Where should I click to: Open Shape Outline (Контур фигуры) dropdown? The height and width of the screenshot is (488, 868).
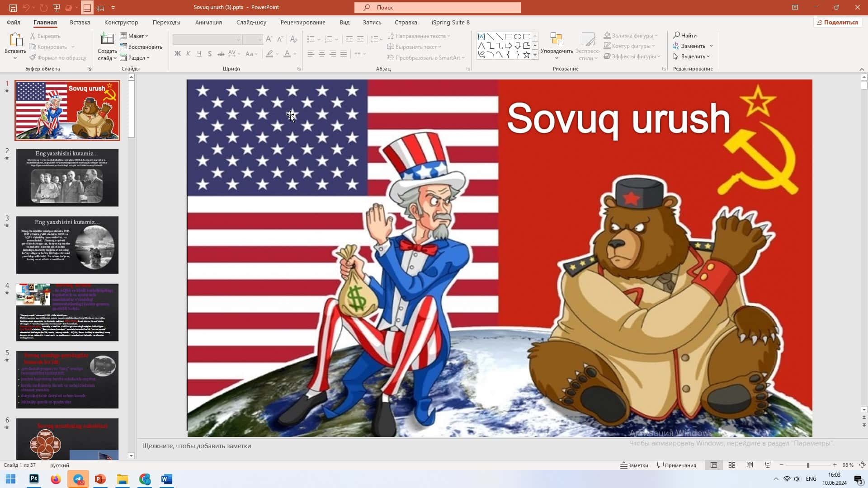pyautogui.click(x=629, y=46)
